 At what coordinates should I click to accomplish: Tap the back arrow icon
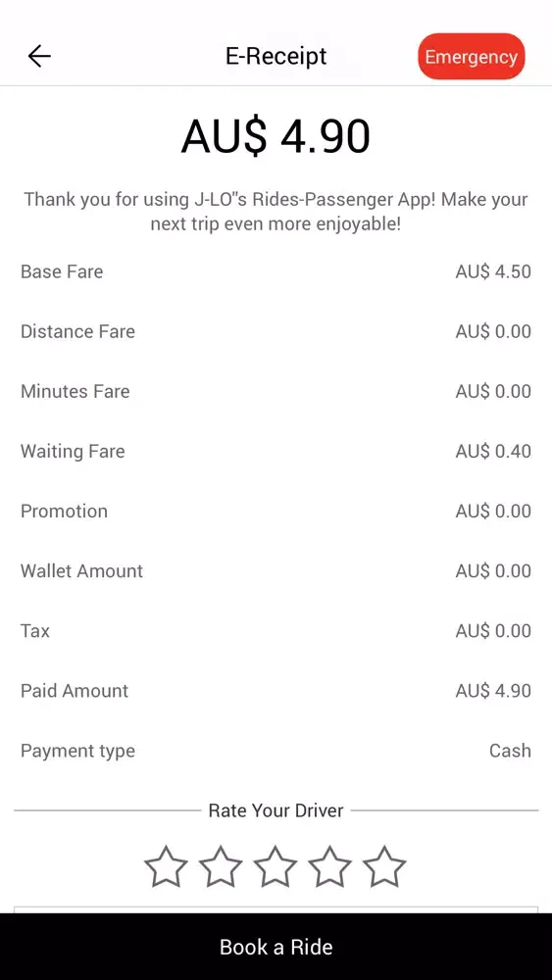39,56
